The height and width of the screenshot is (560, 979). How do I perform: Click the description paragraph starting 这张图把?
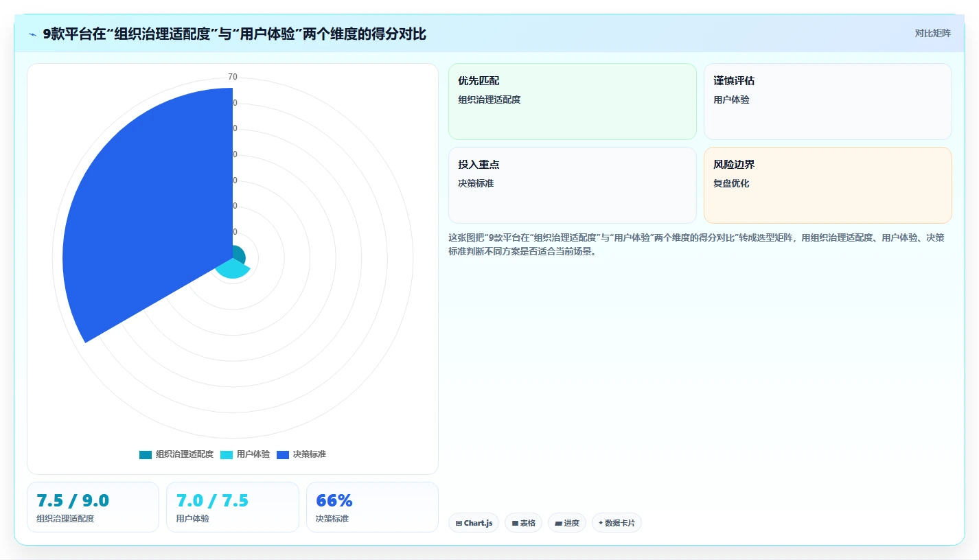(696, 244)
